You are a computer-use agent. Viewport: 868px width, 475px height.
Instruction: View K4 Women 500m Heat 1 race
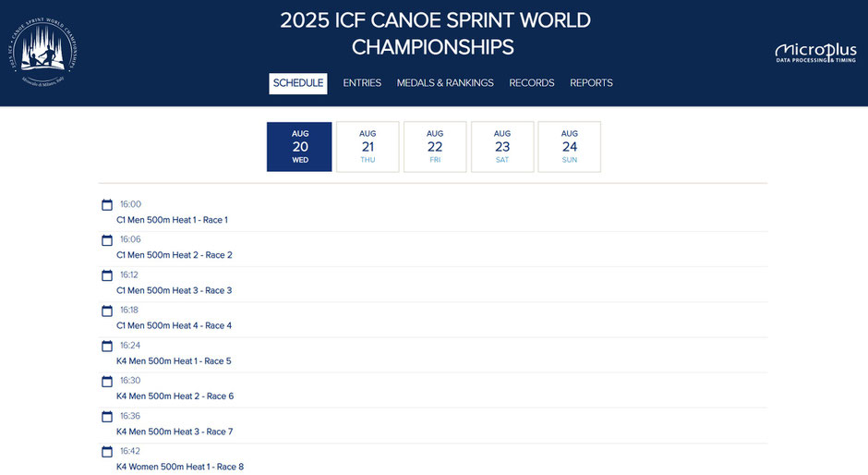pos(180,467)
